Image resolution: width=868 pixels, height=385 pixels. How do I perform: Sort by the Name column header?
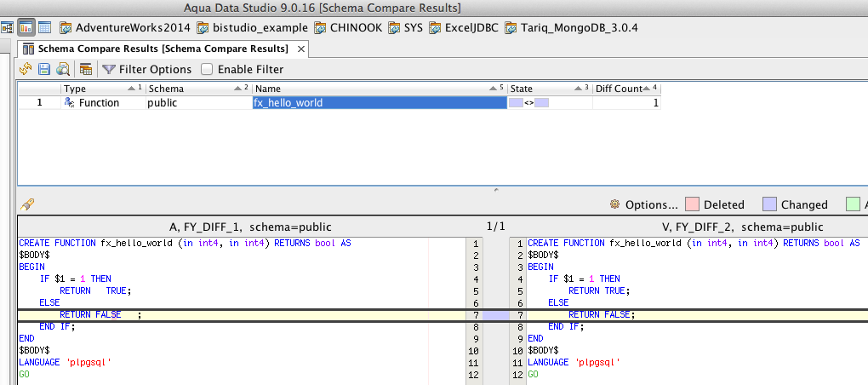click(380, 89)
